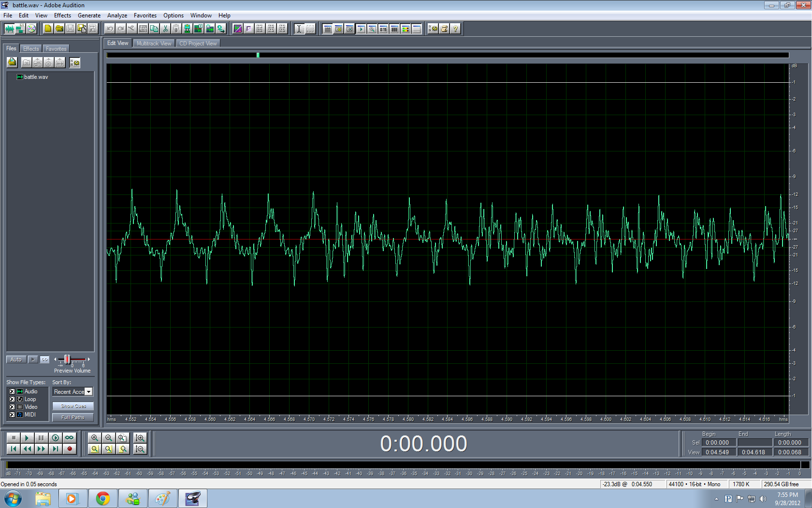This screenshot has width=812, height=508.
Task: Select battle.wav in the file list
Action: click(x=36, y=77)
